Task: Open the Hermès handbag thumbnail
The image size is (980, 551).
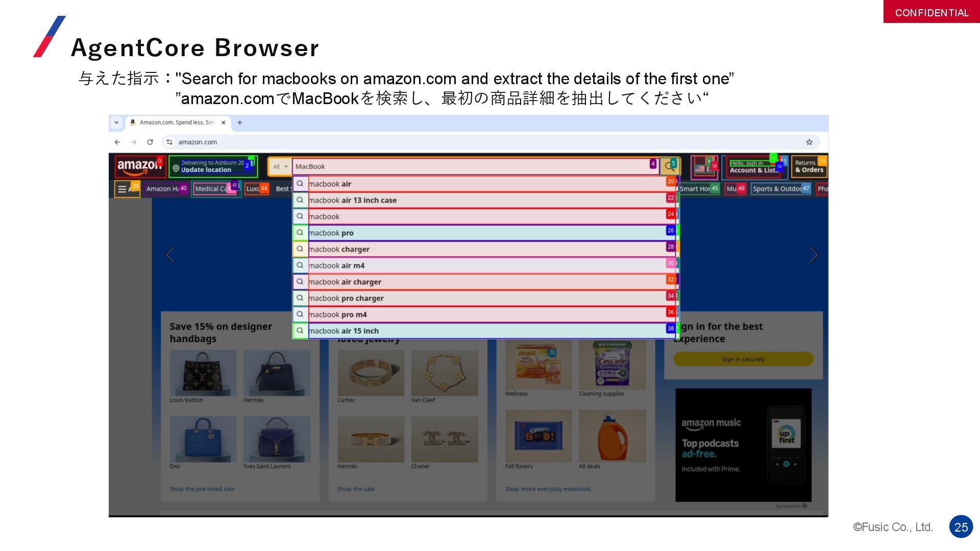Action: 277,373
